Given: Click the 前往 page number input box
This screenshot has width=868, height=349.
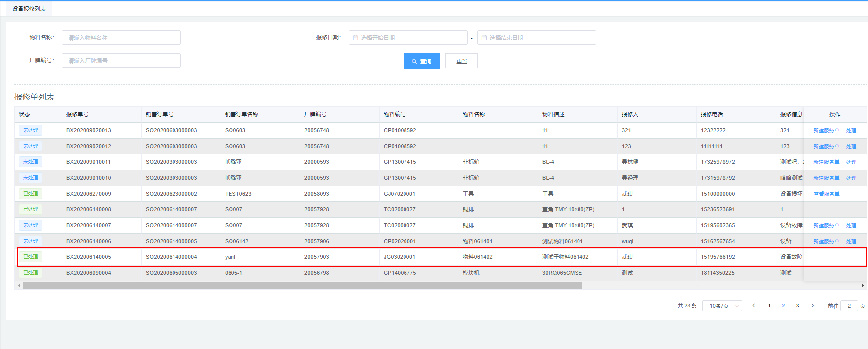Looking at the screenshot, I should pyautogui.click(x=849, y=306).
